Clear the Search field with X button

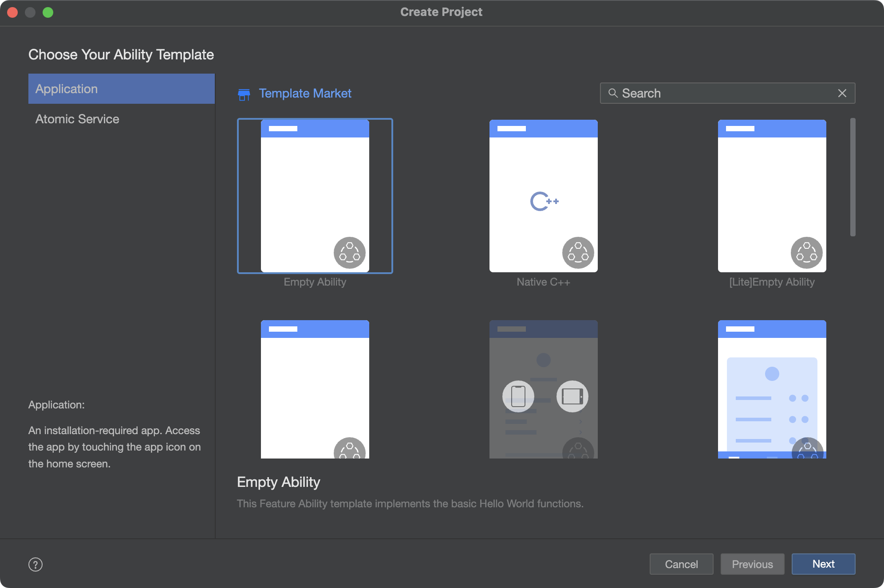click(842, 93)
